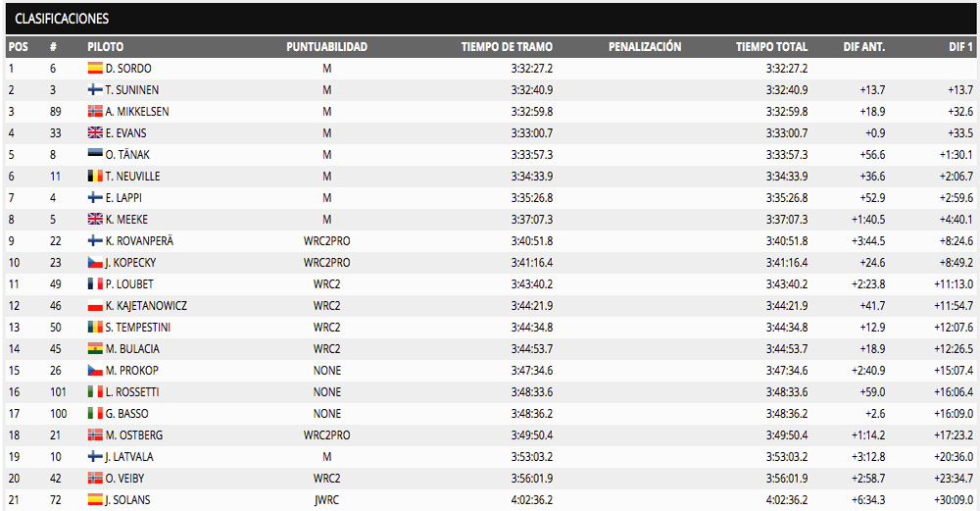
Task: Sort by the PILOTO column header
Action: pos(105,47)
